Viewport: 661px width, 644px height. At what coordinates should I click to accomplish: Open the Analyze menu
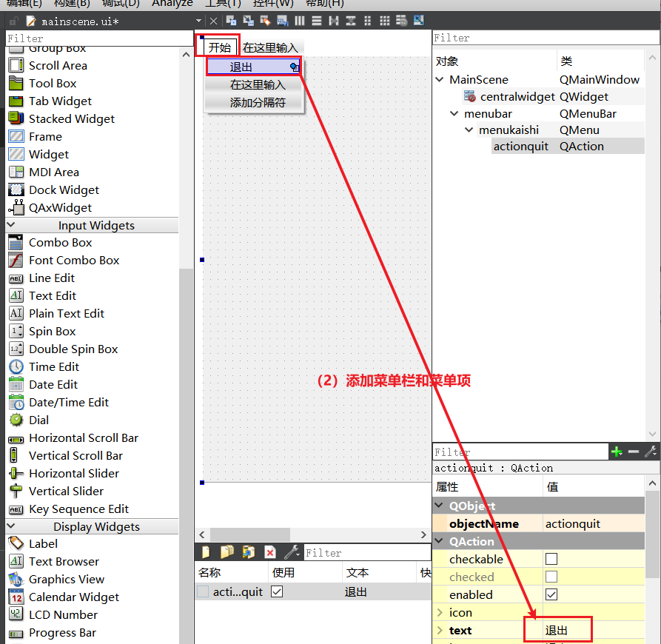point(172,4)
